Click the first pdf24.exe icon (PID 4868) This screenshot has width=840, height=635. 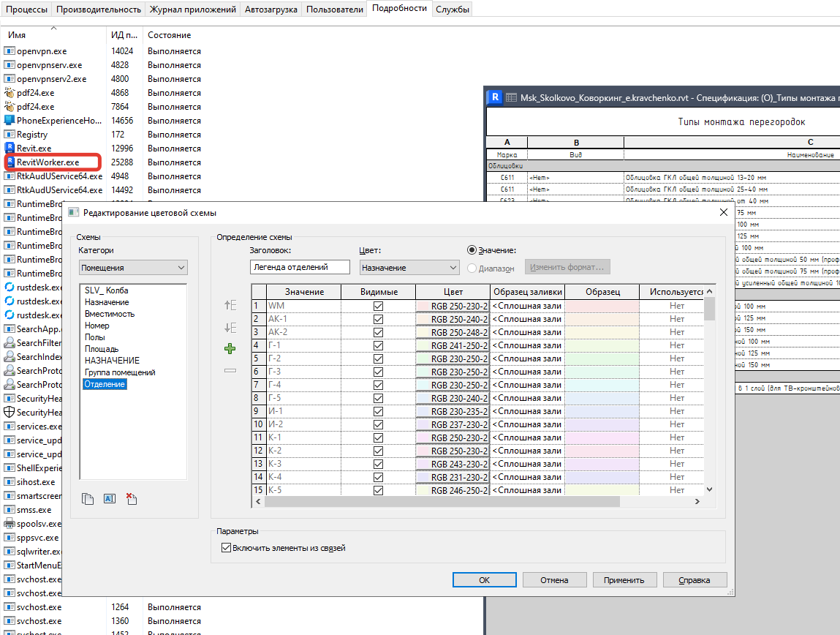(9, 92)
